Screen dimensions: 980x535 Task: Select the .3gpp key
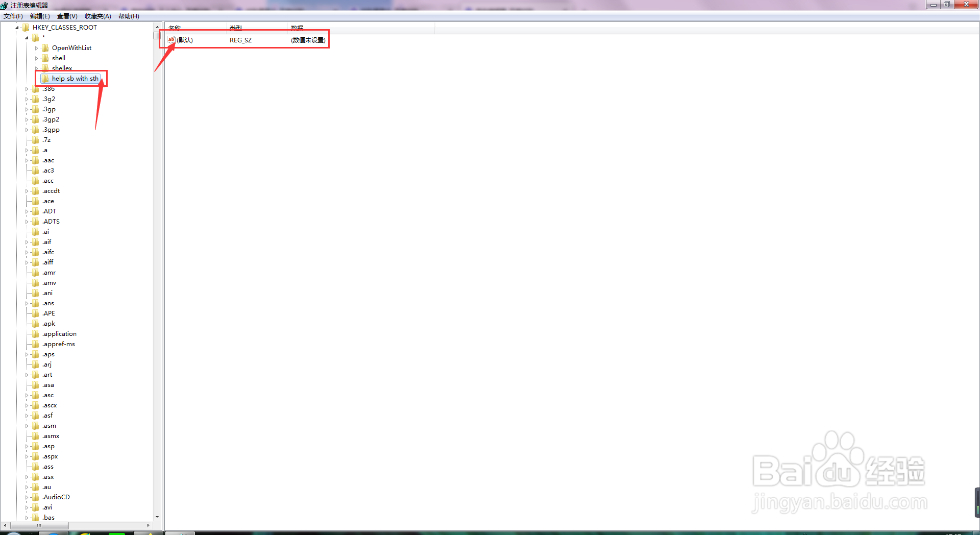(51, 130)
